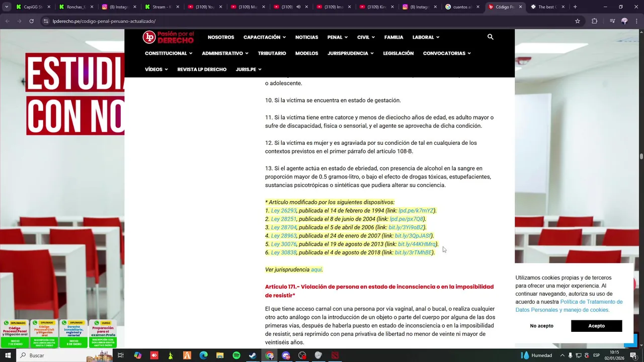Go back with the browser back arrow
Screen dimensions: 644x362
[x=7, y=21]
